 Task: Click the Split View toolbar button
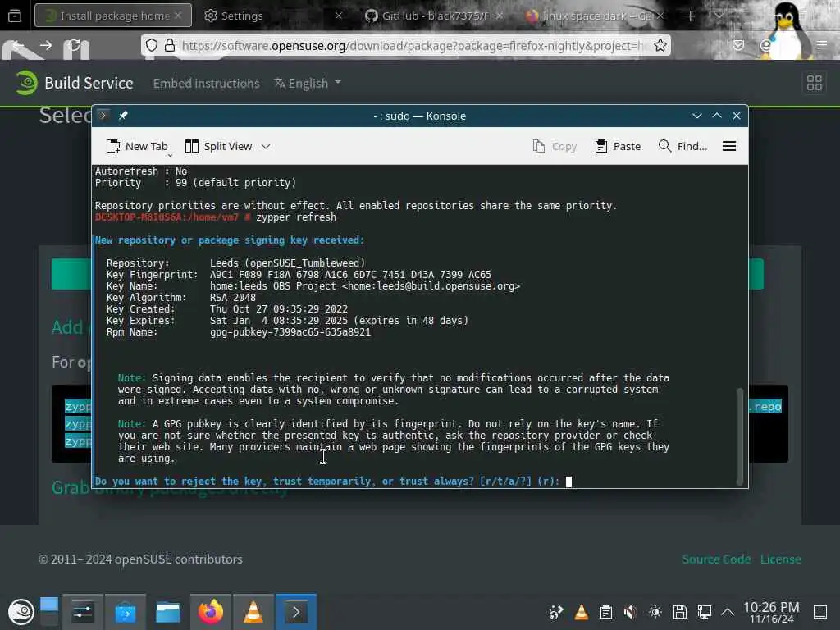[x=218, y=146]
